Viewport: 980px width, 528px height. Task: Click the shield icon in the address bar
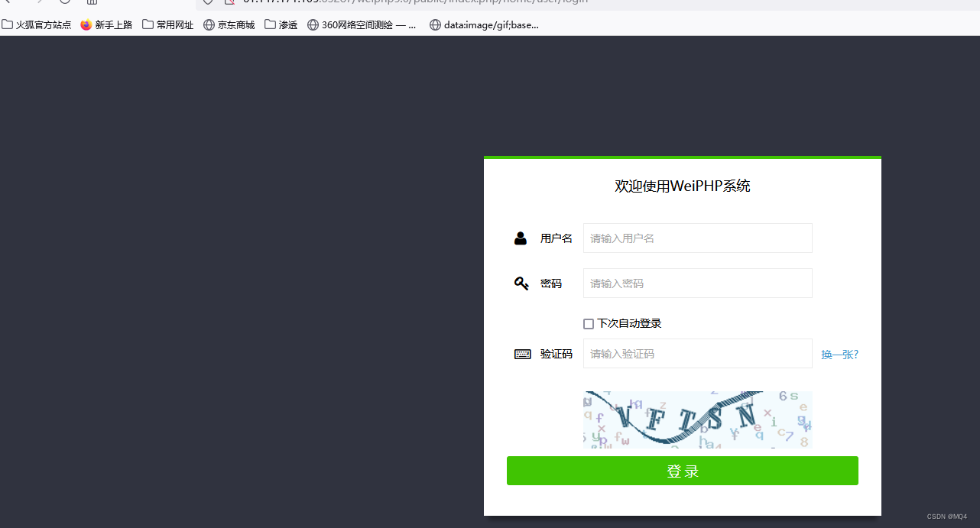(207, 3)
